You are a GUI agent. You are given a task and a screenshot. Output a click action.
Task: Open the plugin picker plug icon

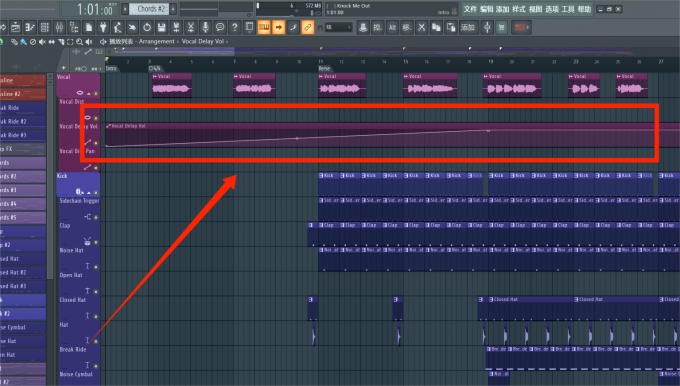[x=103, y=27]
